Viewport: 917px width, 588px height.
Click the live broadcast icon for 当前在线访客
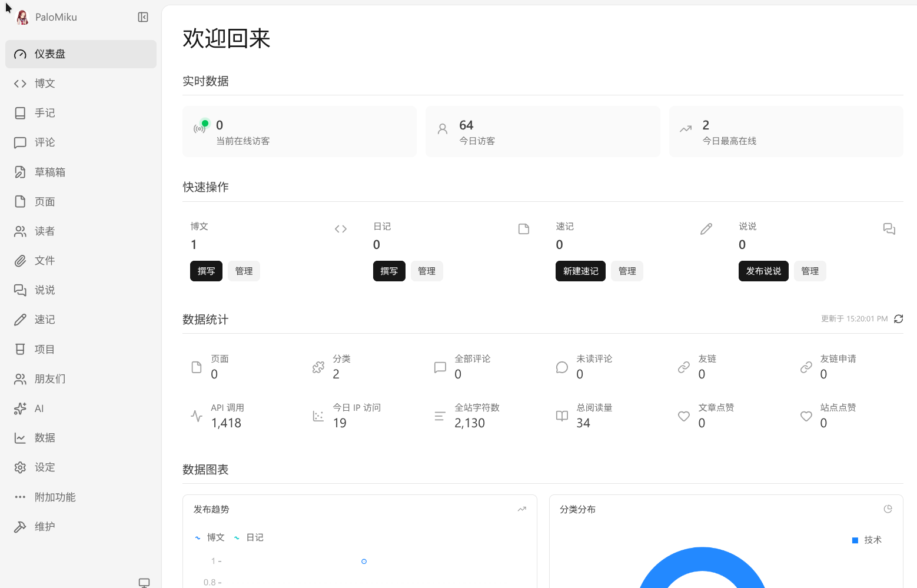200,128
